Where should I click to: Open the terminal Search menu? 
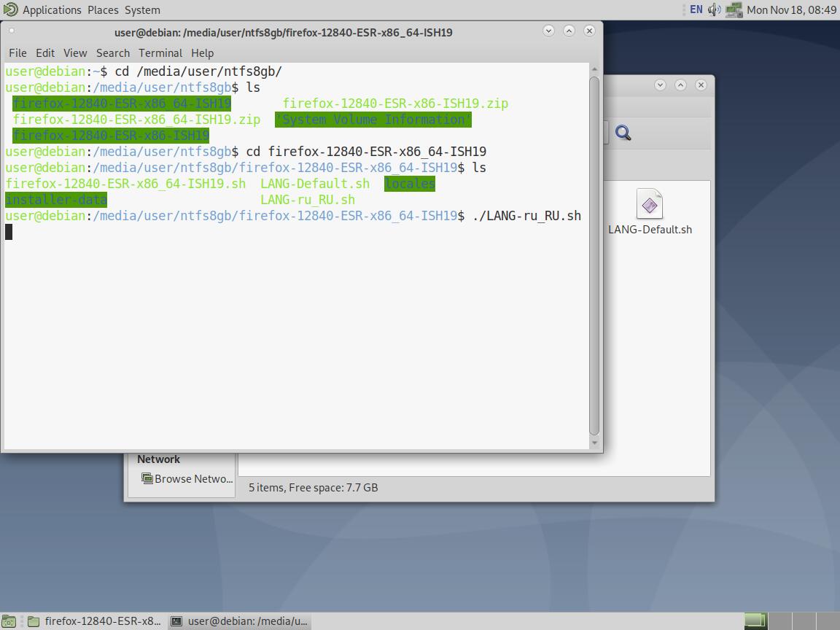(112, 52)
